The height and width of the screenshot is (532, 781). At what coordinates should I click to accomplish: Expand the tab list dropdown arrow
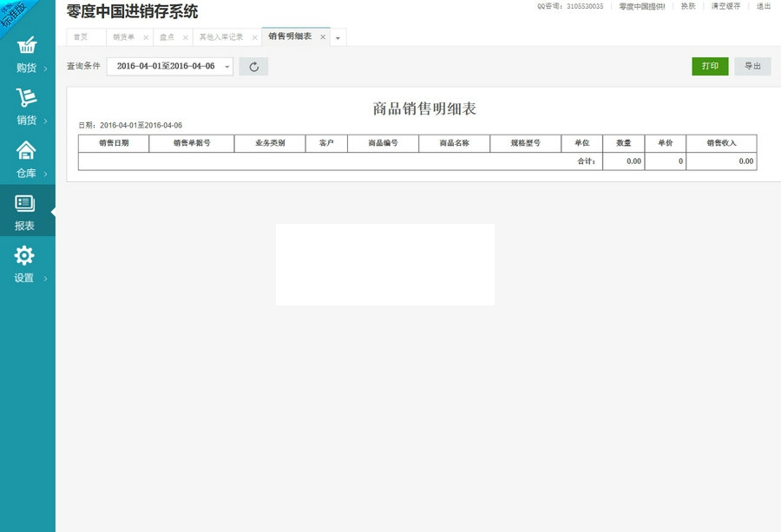(x=338, y=38)
